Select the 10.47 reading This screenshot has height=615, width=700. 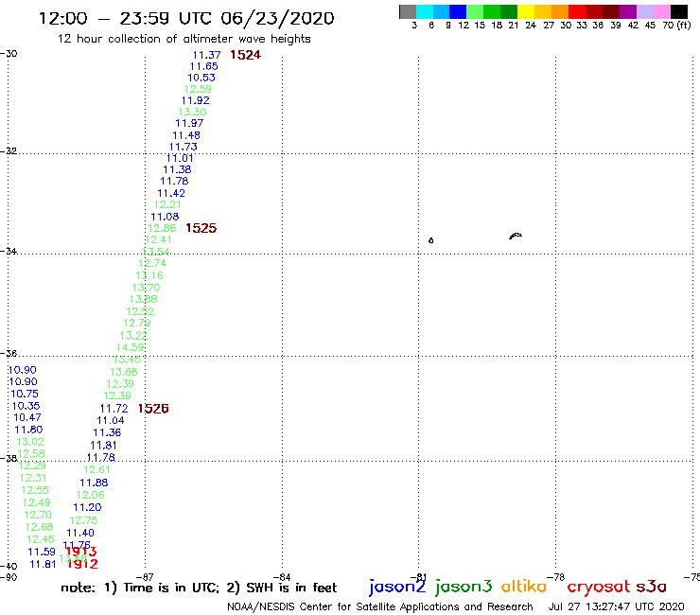[27, 417]
